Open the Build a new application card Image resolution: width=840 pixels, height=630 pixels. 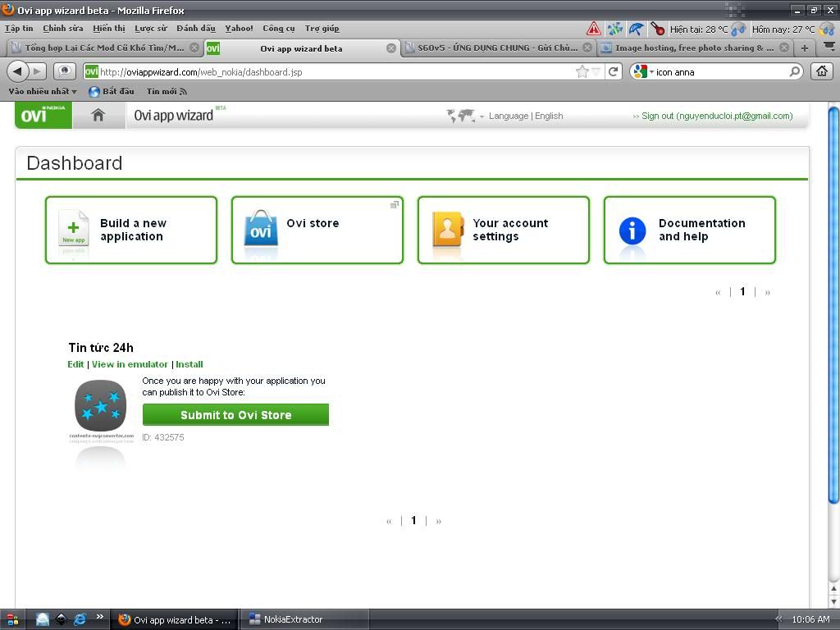[131, 230]
